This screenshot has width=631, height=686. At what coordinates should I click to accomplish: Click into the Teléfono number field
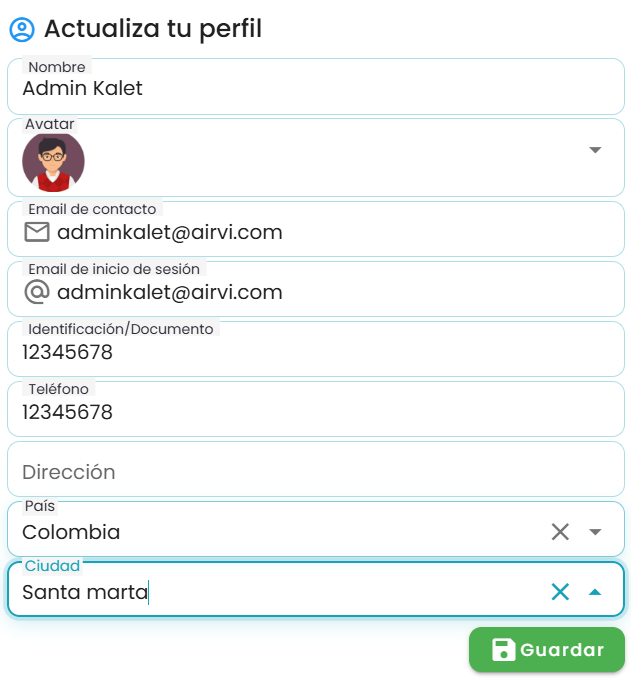coord(316,409)
